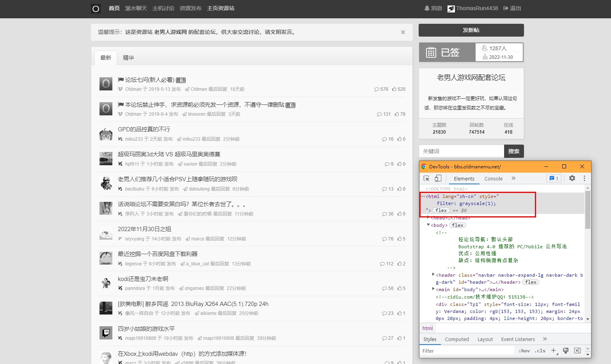The height and width of the screenshot is (364, 611).
Task: Open the Event Listeners tab
Action: click(x=518, y=339)
